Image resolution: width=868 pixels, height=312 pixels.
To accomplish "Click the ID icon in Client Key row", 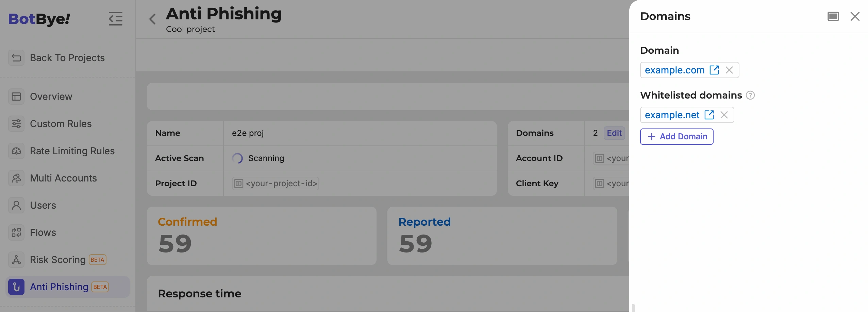I will (599, 184).
